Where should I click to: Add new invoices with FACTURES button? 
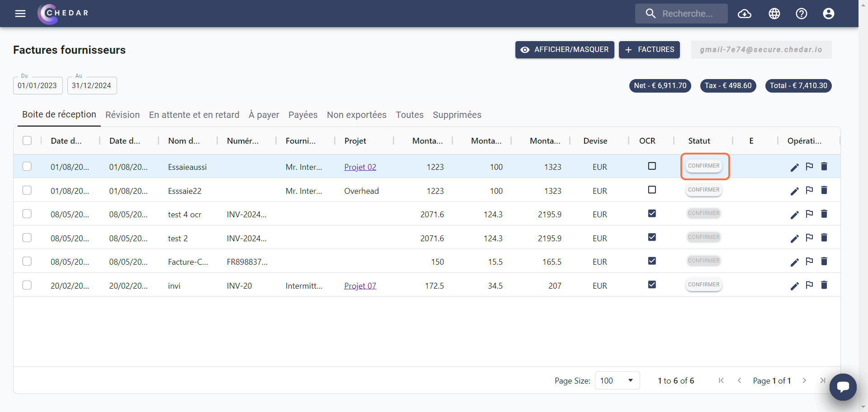[649, 50]
